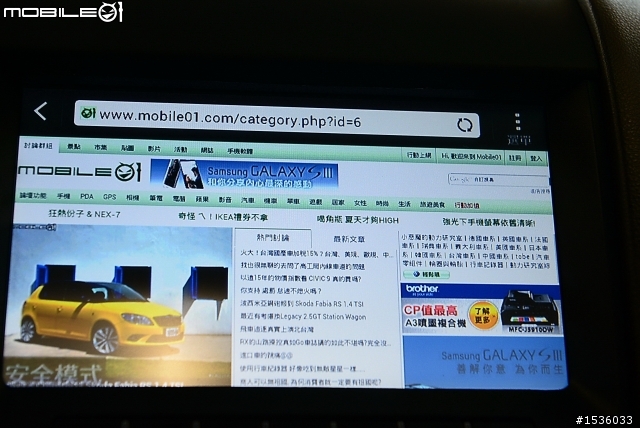Click the brother logo on printer ad
640x428 pixels.
tap(422, 289)
